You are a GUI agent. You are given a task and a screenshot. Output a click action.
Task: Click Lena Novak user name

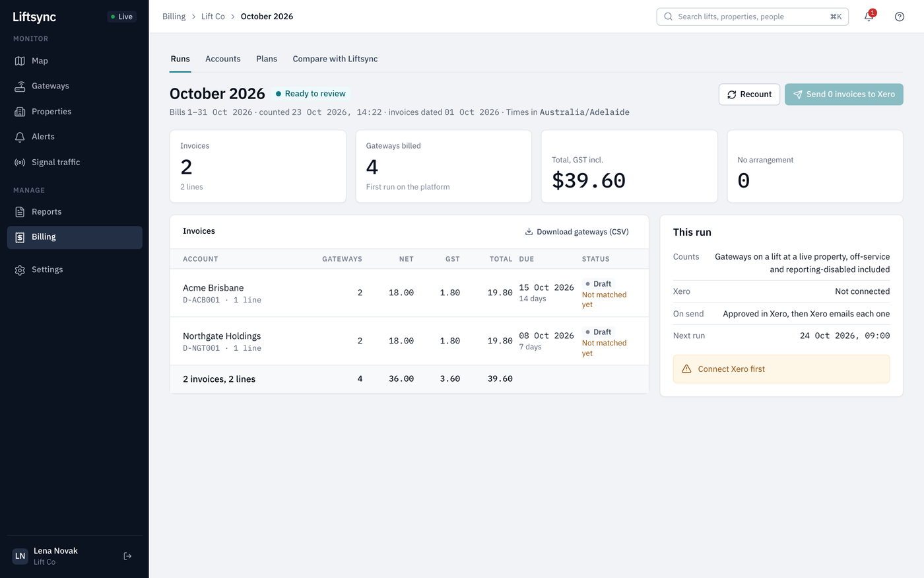click(55, 551)
